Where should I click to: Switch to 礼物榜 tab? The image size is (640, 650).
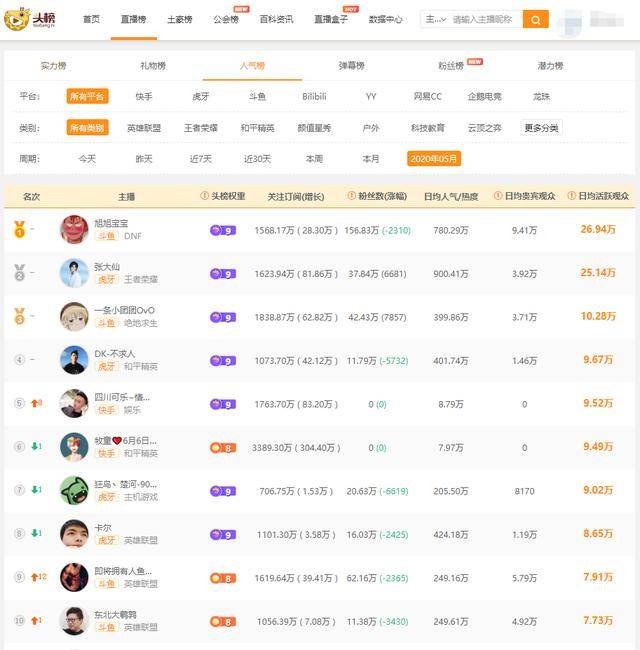coord(153,65)
